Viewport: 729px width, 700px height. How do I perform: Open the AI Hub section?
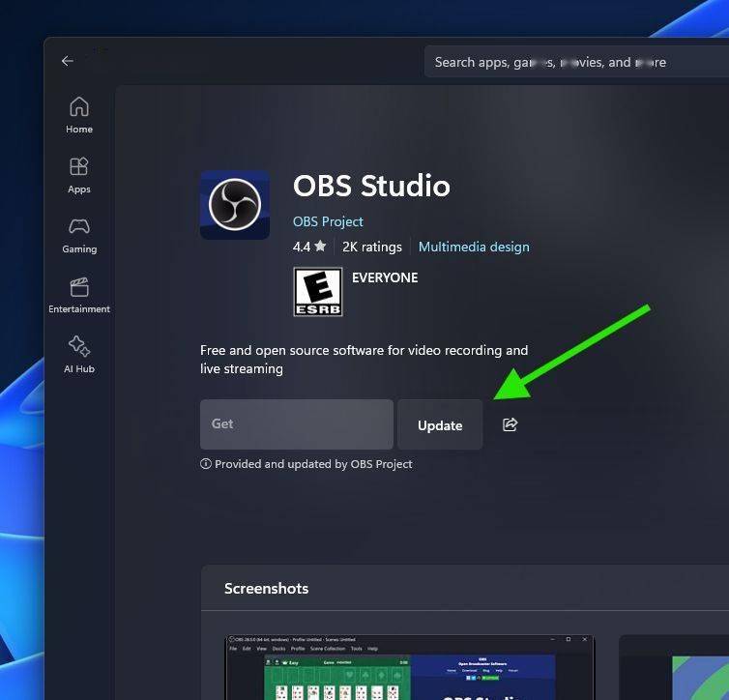tap(79, 355)
